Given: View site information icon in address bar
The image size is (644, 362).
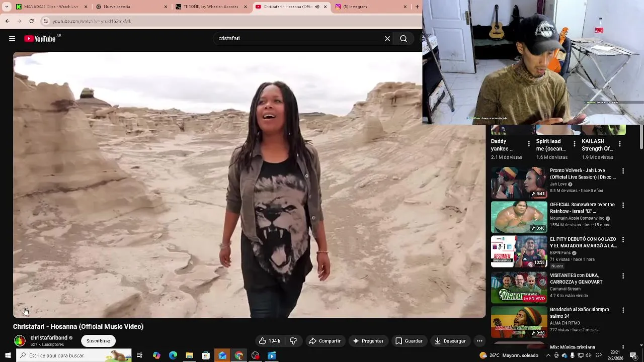Looking at the screenshot, I should coord(46,21).
